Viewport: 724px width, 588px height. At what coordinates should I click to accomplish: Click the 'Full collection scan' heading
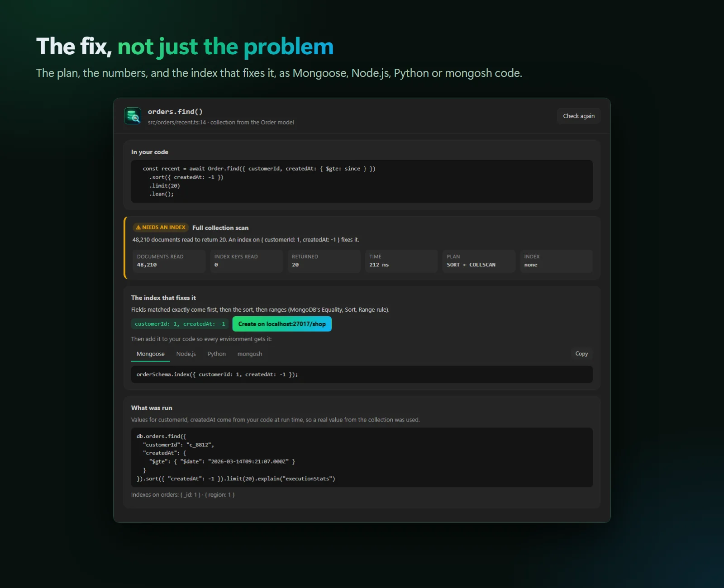click(220, 228)
